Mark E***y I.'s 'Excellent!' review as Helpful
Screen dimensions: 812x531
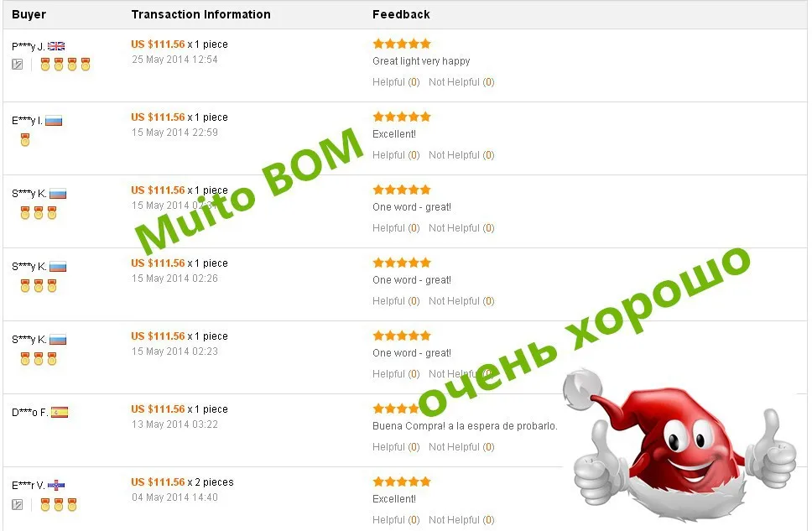click(x=396, y=155)
